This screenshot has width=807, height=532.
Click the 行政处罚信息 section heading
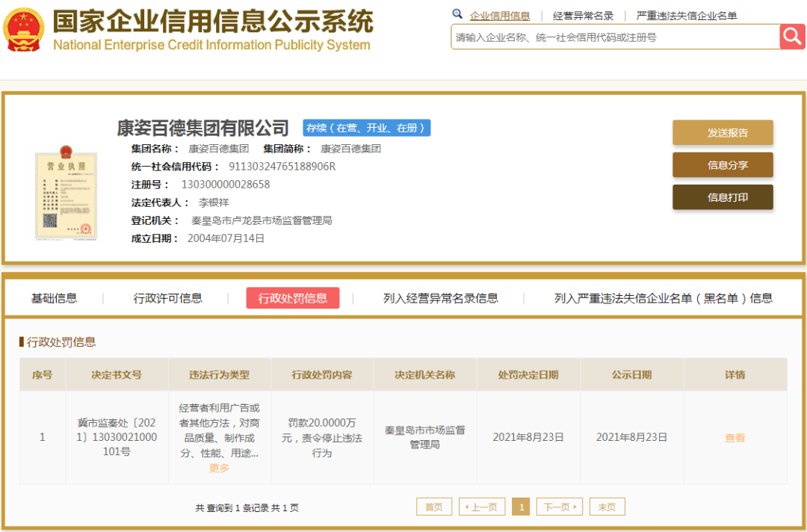61,342
